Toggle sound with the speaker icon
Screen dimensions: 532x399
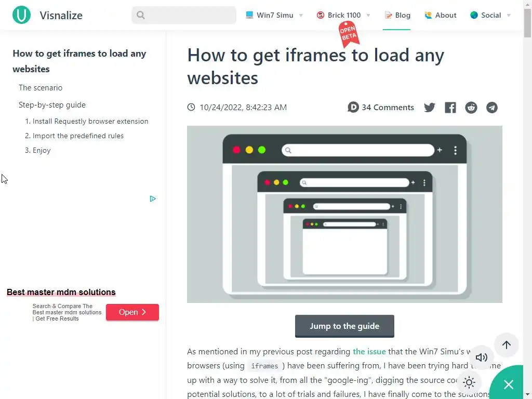coord(481,357)
